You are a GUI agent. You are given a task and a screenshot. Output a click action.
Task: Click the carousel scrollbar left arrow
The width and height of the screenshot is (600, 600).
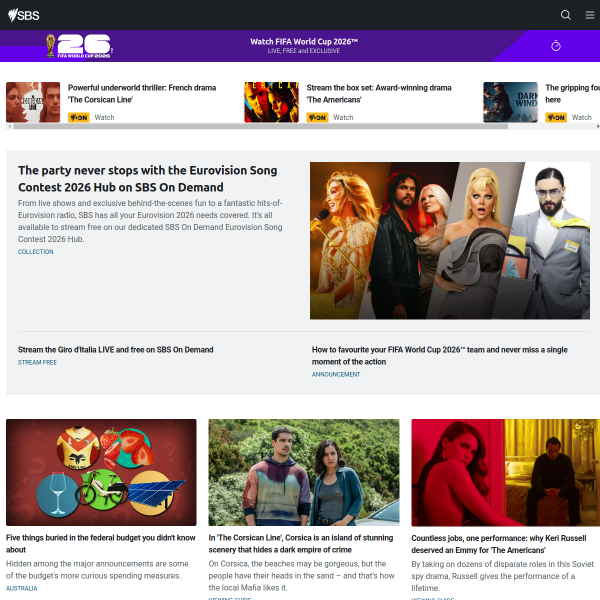click(x=10, y=126)
